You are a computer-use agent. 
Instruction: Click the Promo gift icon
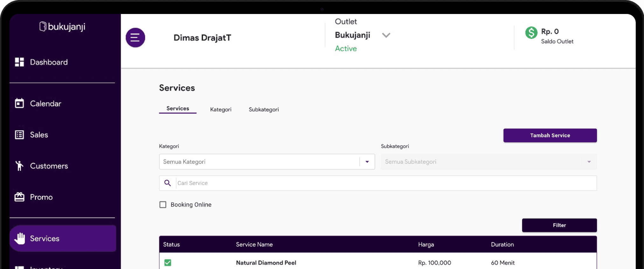point(19,197)
